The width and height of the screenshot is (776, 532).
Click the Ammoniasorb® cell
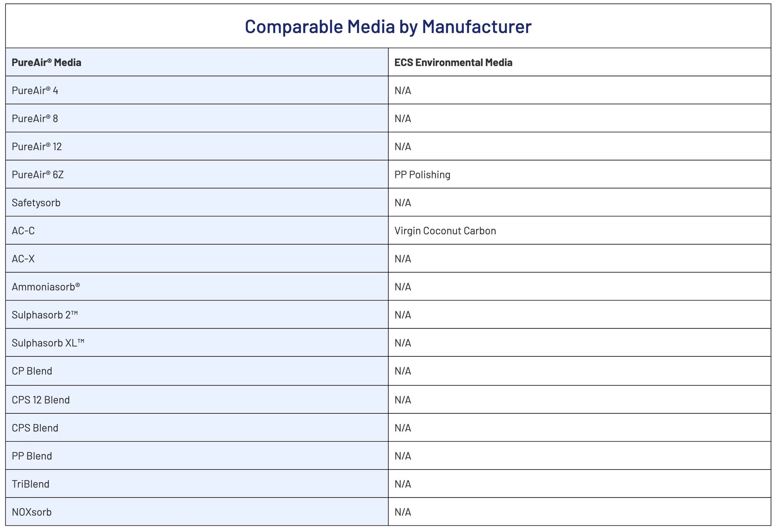(x=46, y=287)
